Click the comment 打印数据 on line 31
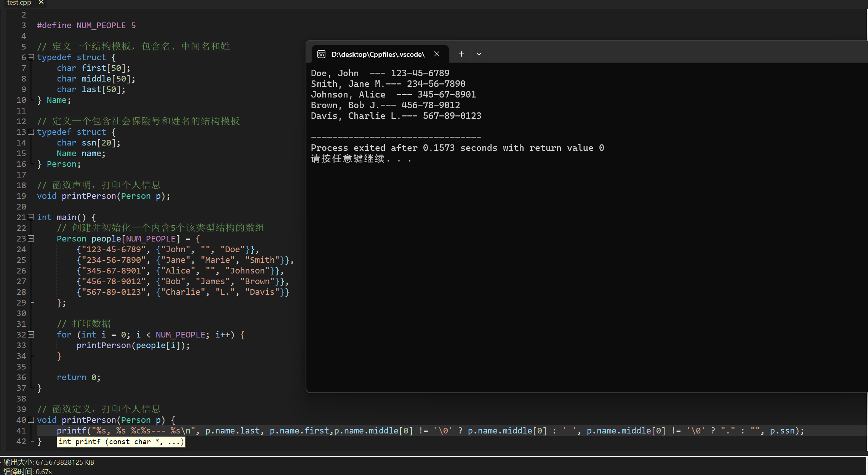The width and height of the screenshot is (868, 475). 84,324
